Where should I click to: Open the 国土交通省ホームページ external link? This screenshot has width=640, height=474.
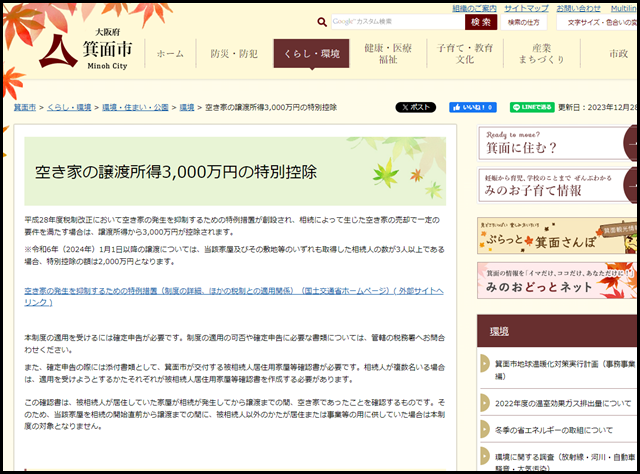tap(233, 297)
